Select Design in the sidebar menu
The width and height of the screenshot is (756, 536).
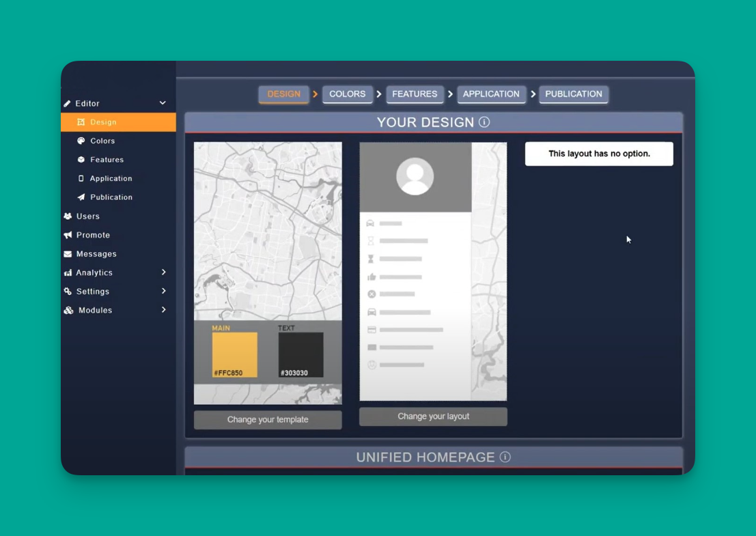coord(119,122)
